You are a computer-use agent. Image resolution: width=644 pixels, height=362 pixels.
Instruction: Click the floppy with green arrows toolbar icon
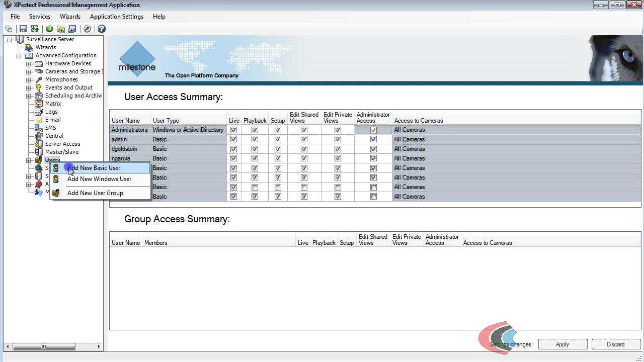pos(35,29)
